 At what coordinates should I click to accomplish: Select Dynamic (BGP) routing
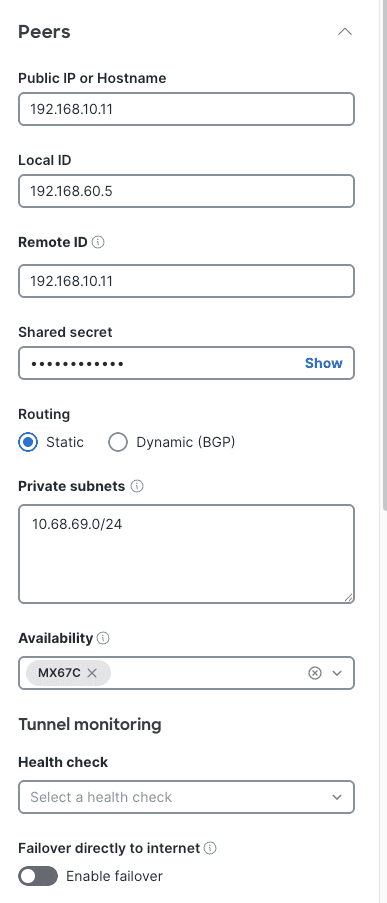click(118, 442)
